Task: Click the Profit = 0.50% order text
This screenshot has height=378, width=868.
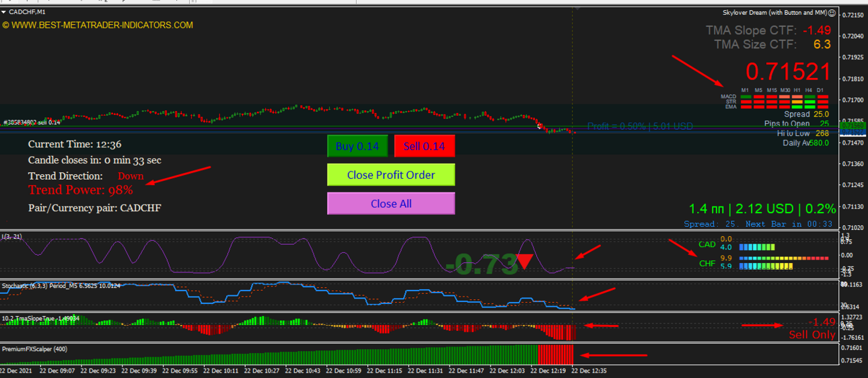Action: (x=640, y=126)
